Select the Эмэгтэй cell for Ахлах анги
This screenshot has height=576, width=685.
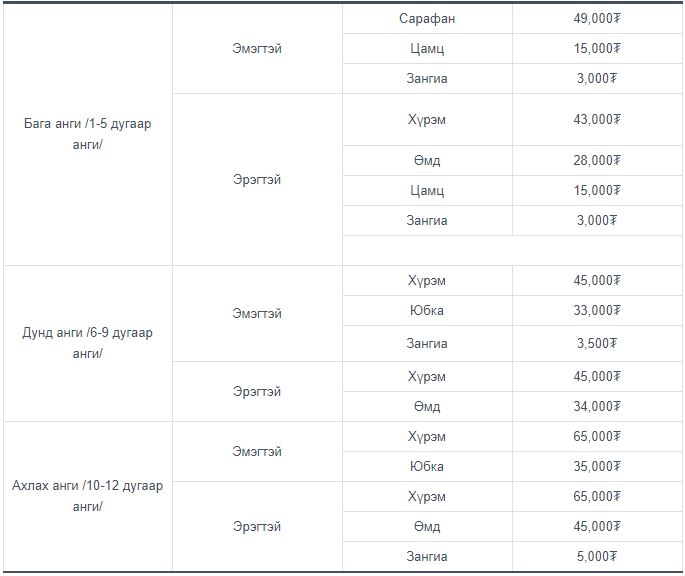coord(257,451)
